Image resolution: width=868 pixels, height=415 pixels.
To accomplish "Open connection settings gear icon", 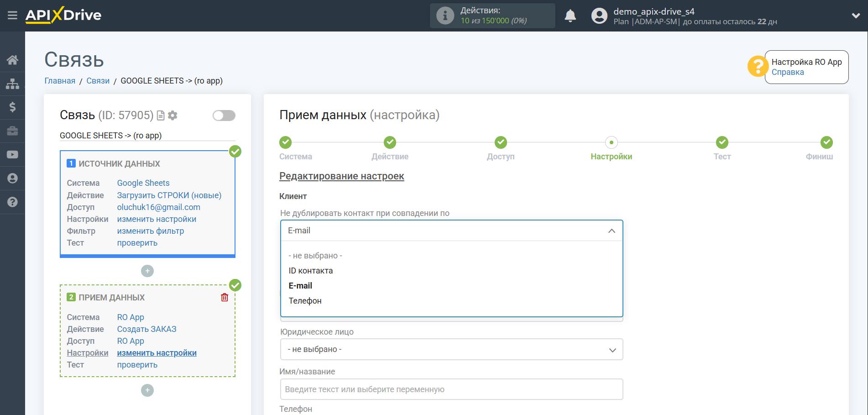I will (173, 116).
